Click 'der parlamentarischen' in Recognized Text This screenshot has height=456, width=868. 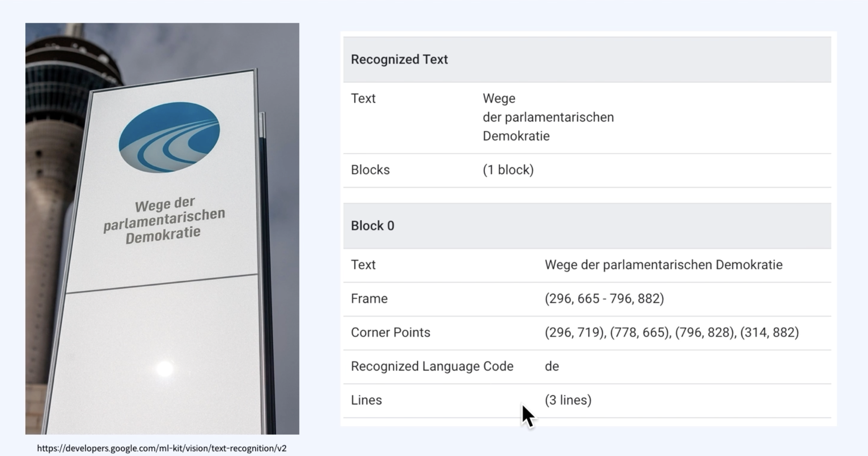pos(548,117)
